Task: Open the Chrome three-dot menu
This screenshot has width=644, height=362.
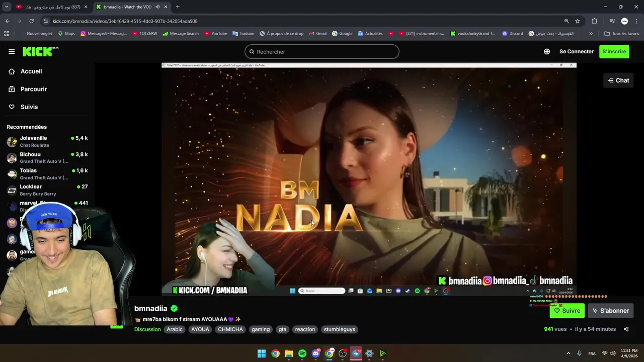Action: click(x=637, y=21)
